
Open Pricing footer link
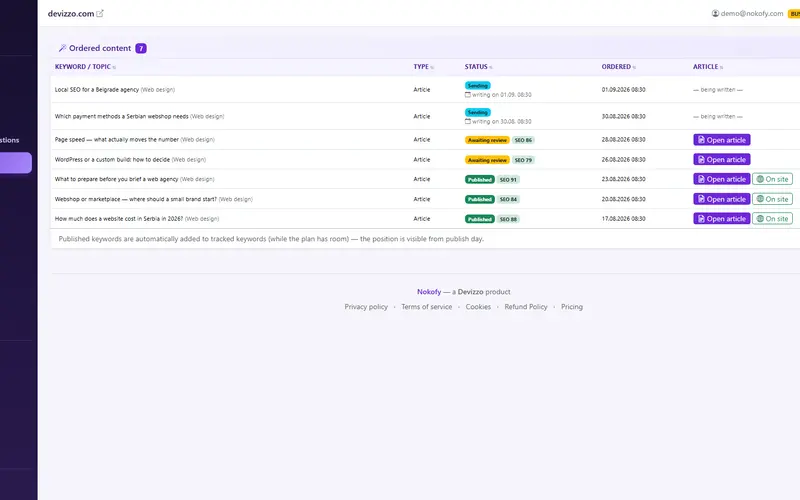pyautogui.click(x=571, y=307)
